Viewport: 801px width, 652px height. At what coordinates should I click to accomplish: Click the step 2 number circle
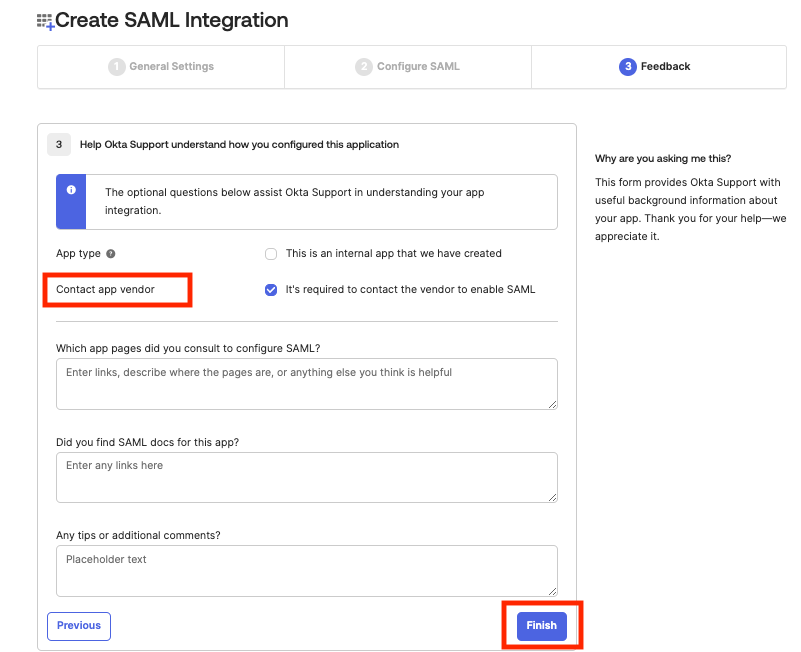click(364, 66)
